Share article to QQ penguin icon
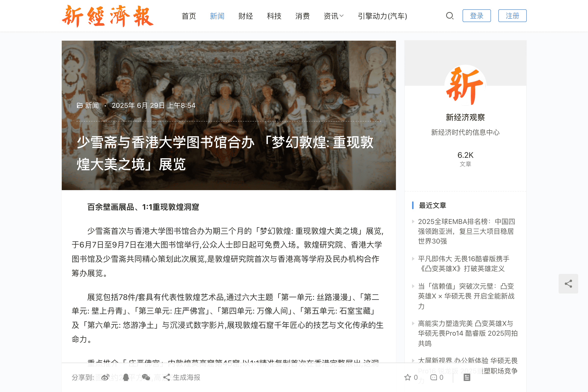 (126, 377)
